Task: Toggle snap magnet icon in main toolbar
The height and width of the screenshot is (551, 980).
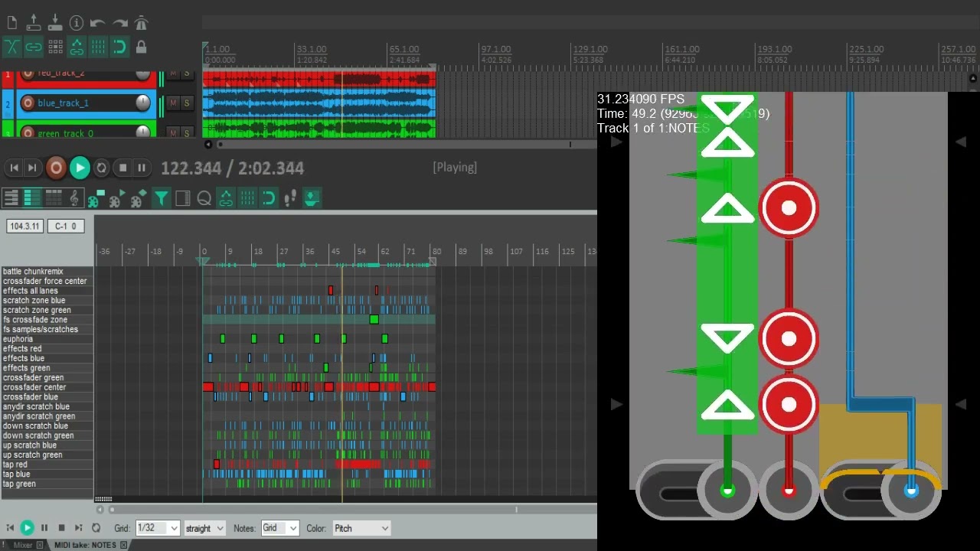Action: 119,47
